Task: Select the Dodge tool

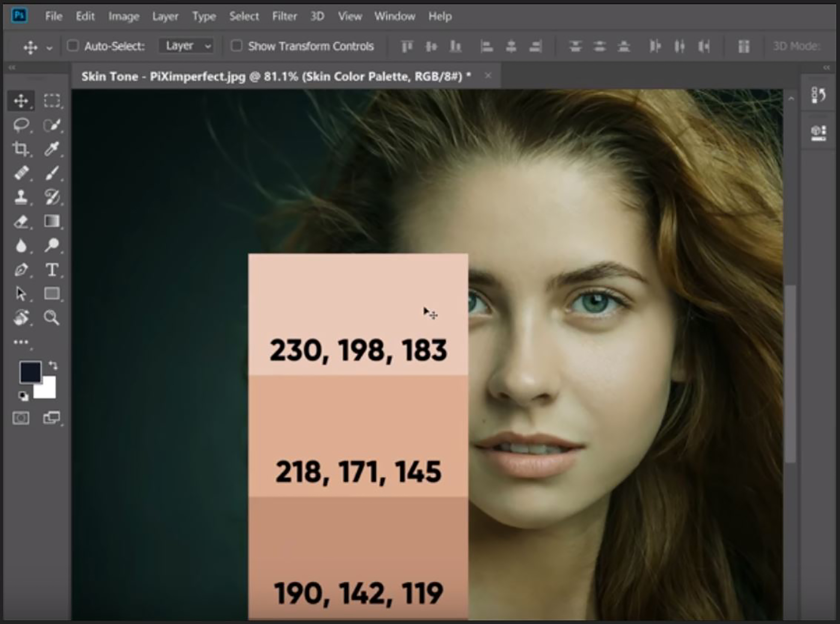Action: 52,245
